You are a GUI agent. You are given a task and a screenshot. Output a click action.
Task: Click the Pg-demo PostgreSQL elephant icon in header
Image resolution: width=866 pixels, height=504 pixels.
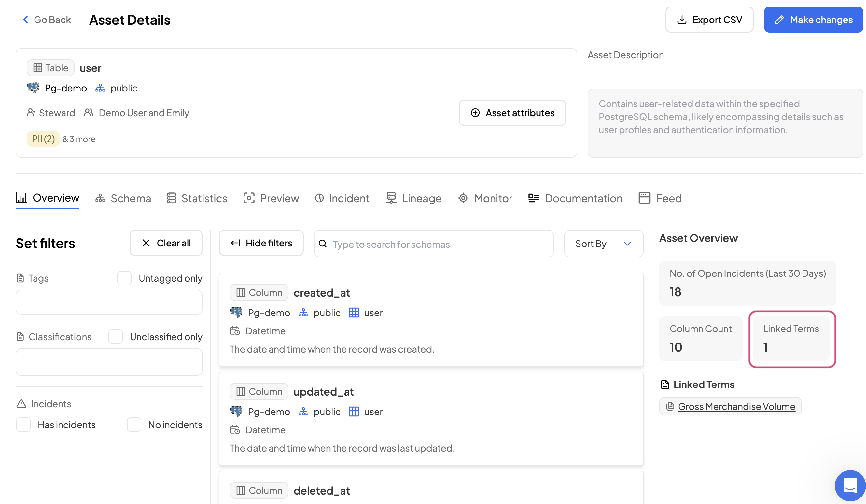33,88
